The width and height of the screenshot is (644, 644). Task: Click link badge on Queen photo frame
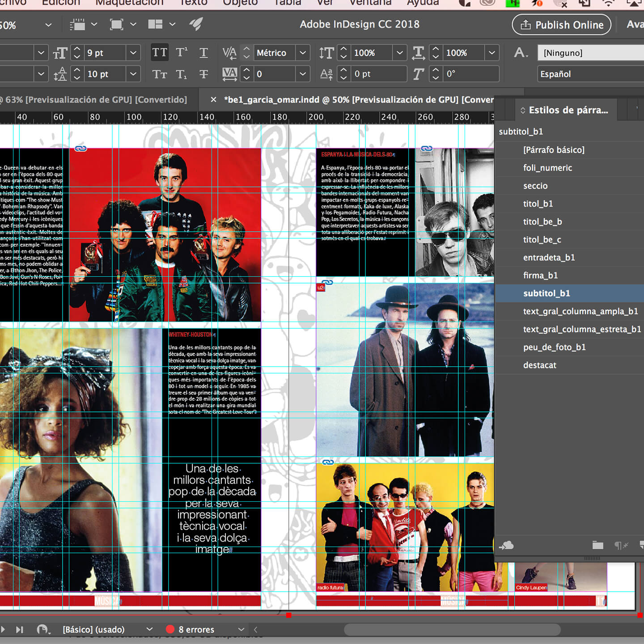point(80,148)
